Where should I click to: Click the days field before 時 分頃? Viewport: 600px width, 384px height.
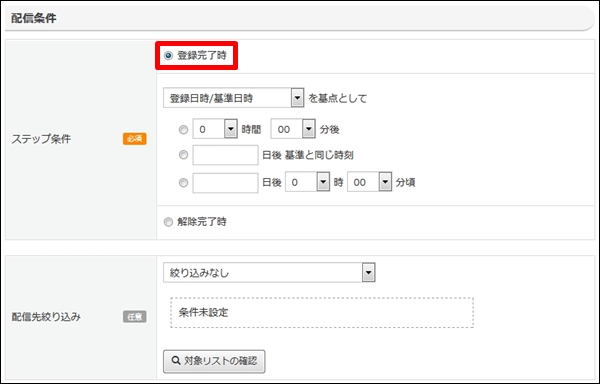click(225, 182)
